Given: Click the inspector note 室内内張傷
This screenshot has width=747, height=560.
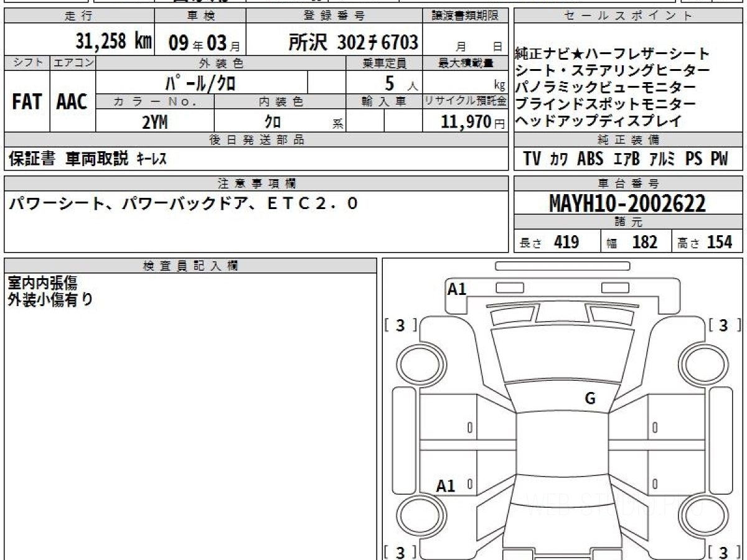Looking at the screenshot, I should [x=42, y=283].
